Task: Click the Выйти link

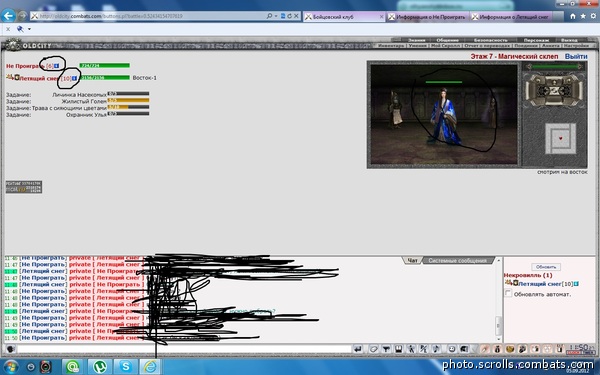Action: tap(576, 56)
